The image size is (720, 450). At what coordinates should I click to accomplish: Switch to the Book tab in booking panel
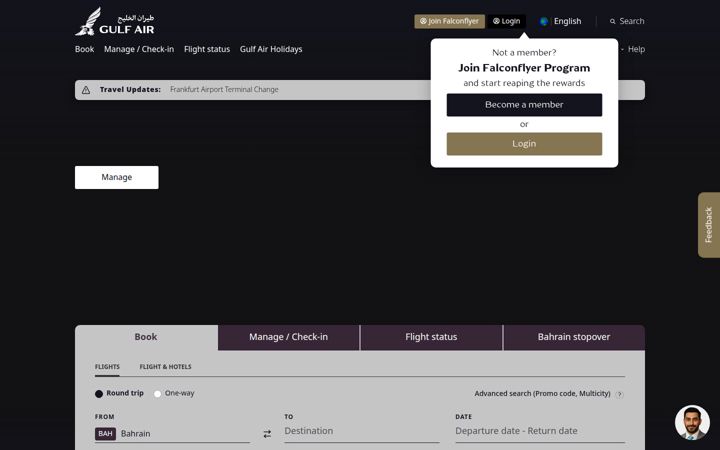tap(146, 337)
